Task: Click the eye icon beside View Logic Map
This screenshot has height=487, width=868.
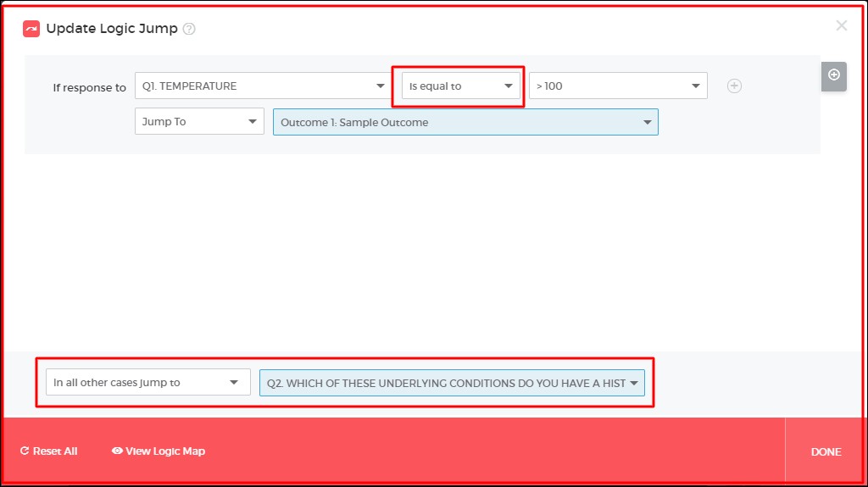Action: 117,451
